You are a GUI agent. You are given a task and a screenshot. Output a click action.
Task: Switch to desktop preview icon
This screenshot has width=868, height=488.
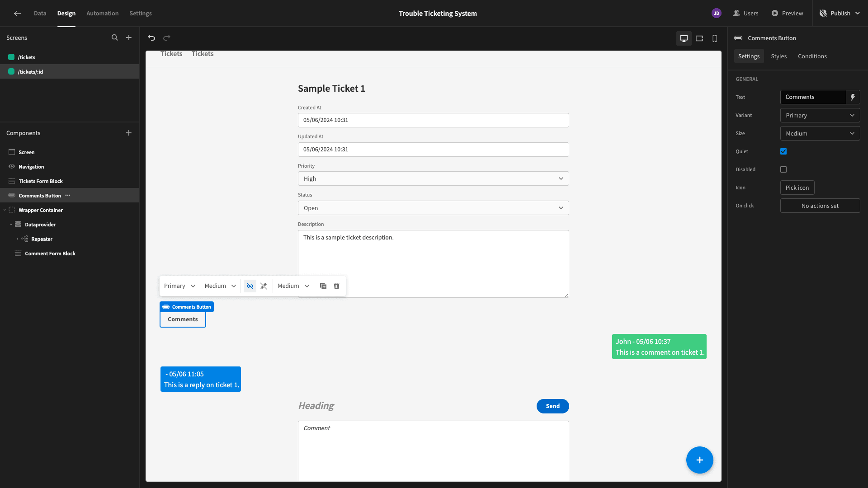(684, 38)
